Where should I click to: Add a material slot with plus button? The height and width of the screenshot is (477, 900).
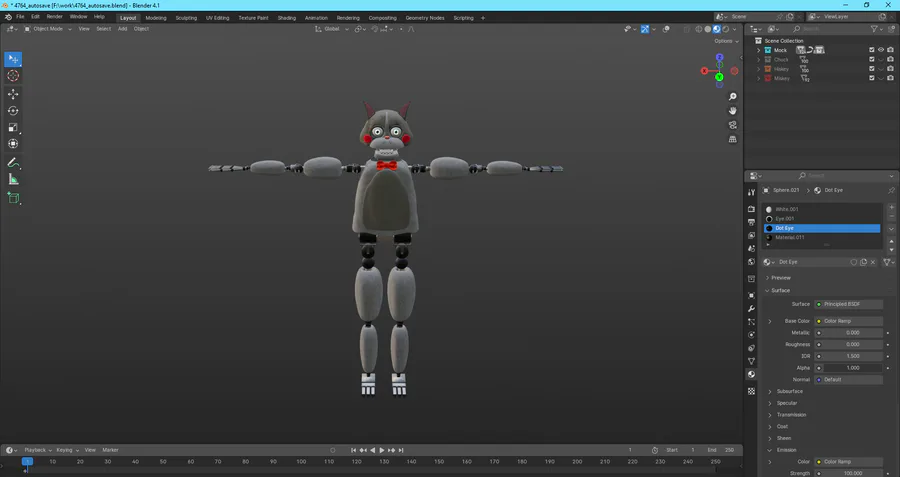pos(891,207)
